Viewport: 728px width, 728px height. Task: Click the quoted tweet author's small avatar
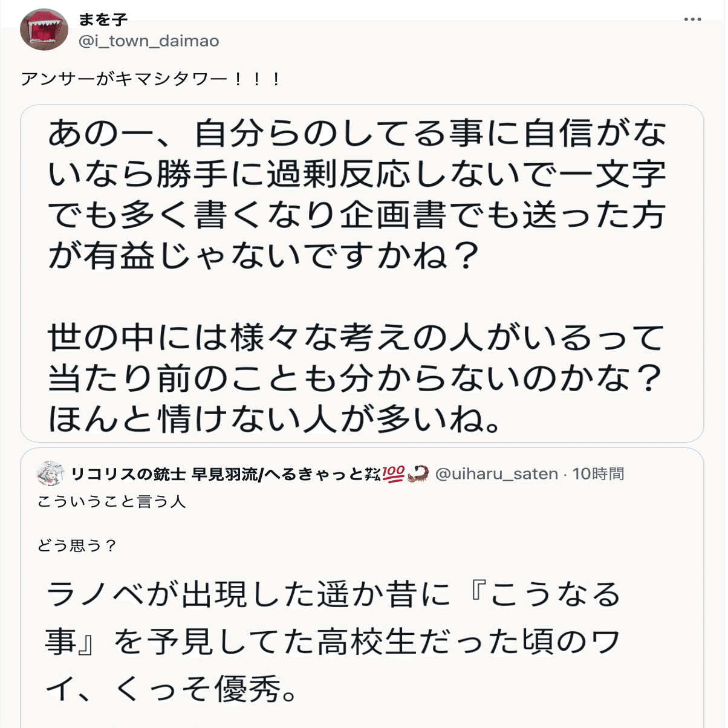(x=50, y=473)
